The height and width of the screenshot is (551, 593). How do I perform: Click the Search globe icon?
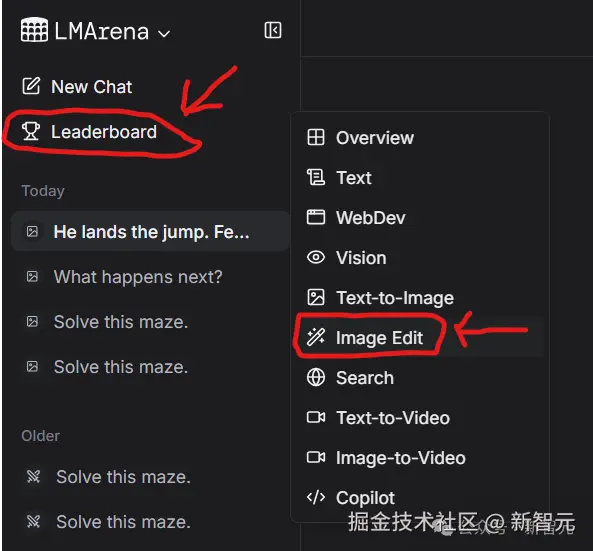[x=316, y=377]
